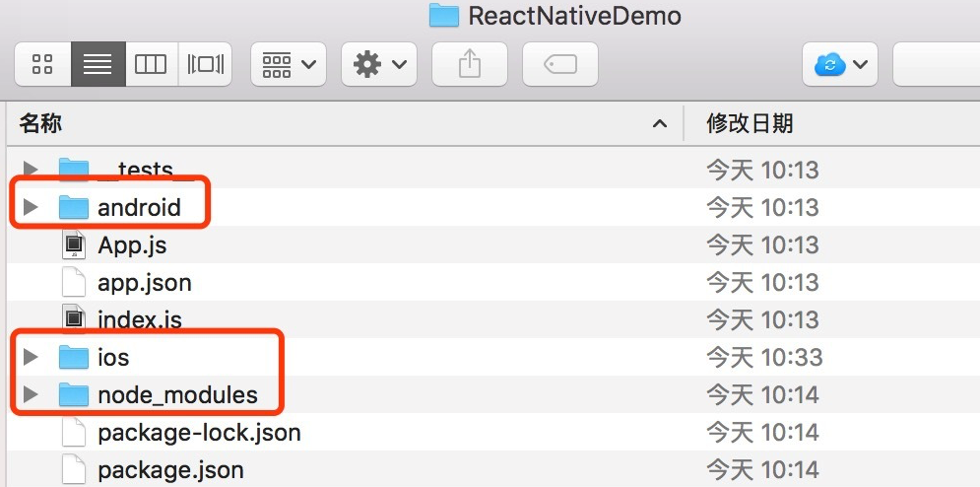980x487 pixels.
Task: Click the search field at toolbar right
Action: [x=937, y=64]
